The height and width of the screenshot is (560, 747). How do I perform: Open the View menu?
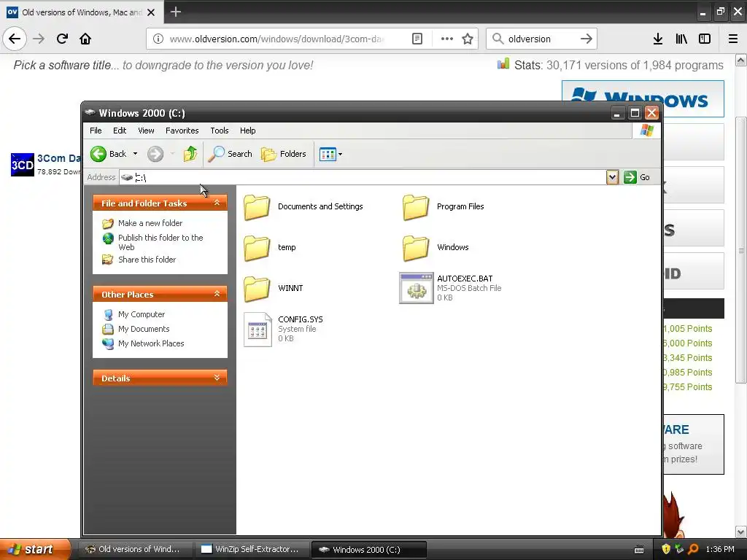click(146, 131)
